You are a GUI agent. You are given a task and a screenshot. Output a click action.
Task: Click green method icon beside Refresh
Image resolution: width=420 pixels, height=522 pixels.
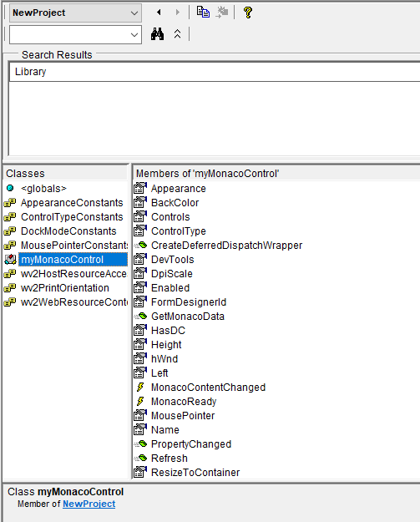(140, 458)
